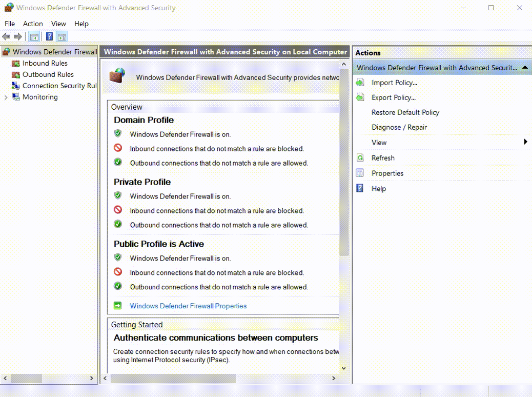Image resolution: width=532 pixels, height=397 pixels.
Task: Toggle the Show/Hide Console Tree toolbar icon
Action: (x=34, y=36)
